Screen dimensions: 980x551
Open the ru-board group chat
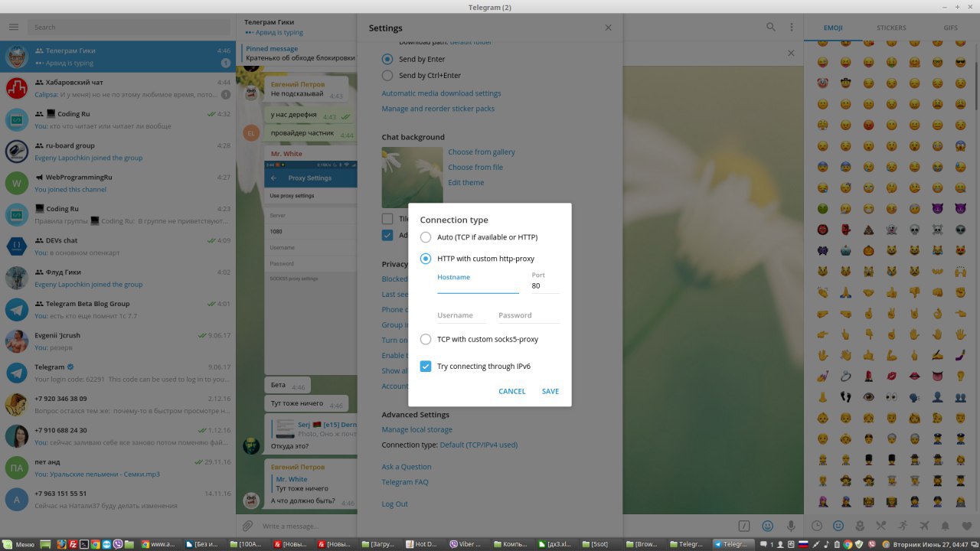(118, 152)
